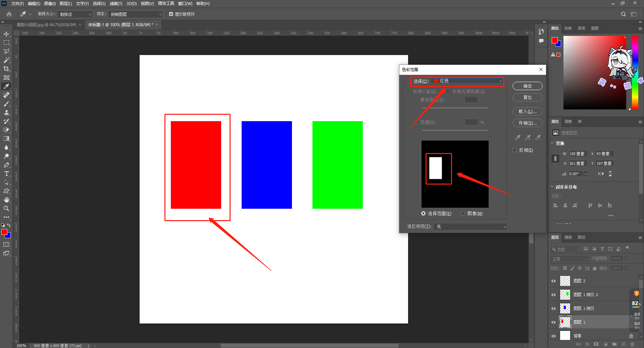Select the Blur tool
Viewport: 644px width, 348px height.
click(x=6, y=147)
